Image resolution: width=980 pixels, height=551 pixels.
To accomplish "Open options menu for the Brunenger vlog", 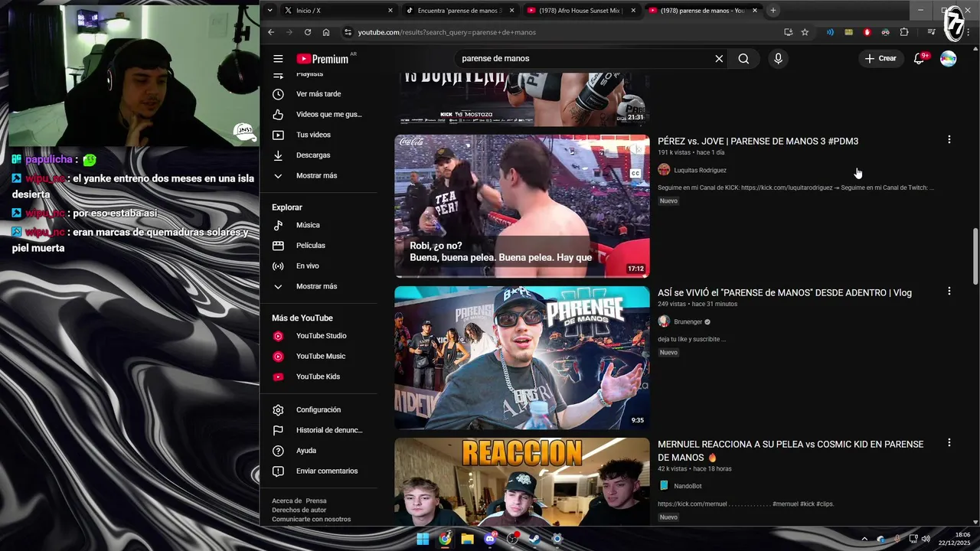I will click(949, 292).
